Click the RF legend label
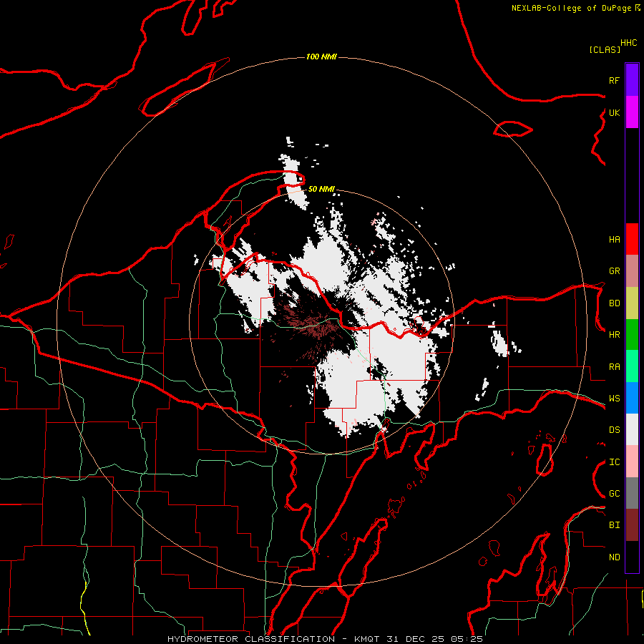This screenshot has width=644, height=644. [615, 80]
